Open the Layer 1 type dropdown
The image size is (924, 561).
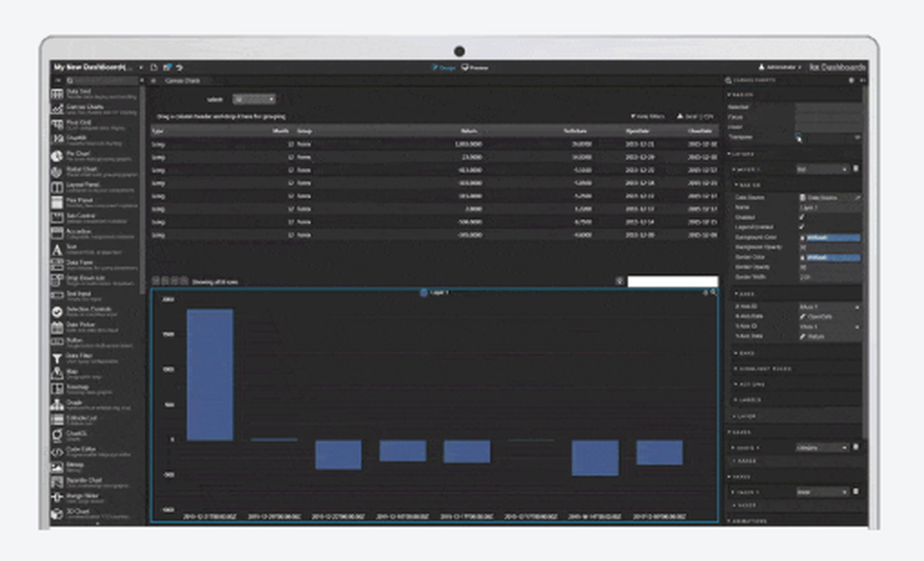coord(822,170)
